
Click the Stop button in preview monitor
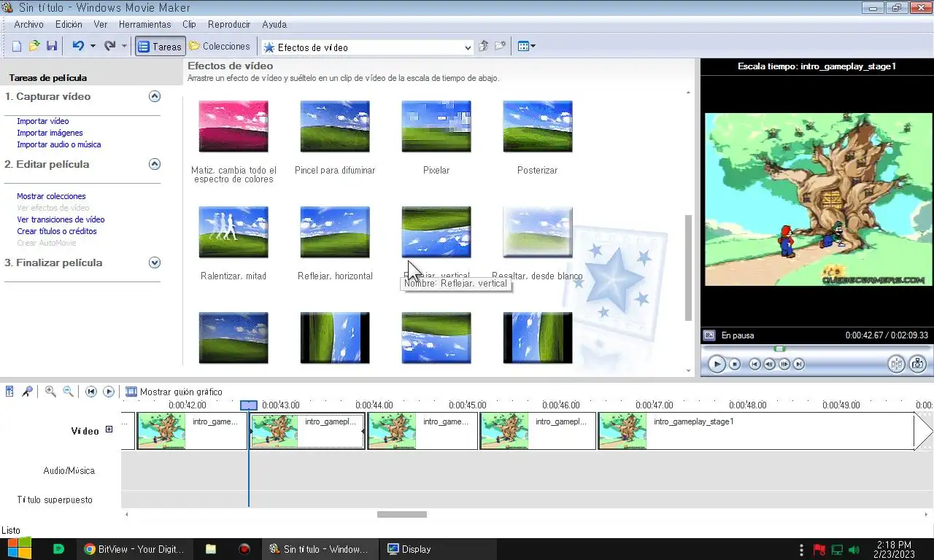tap(735, 364)
